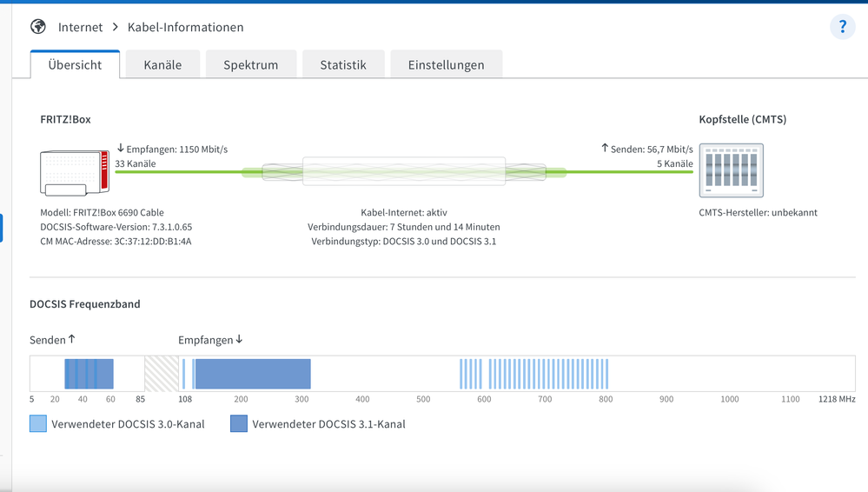
Task: Click the FRITZ!Box router image
Action: (x=74, y=171)
